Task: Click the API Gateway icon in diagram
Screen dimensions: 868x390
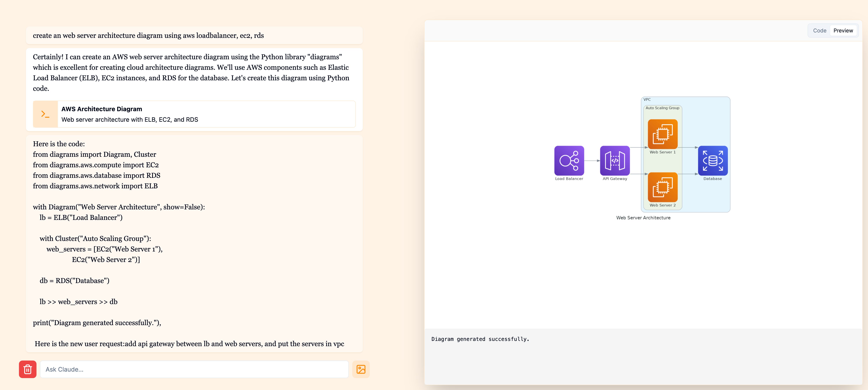Action: pyautogui.click(x=615, y=161)
